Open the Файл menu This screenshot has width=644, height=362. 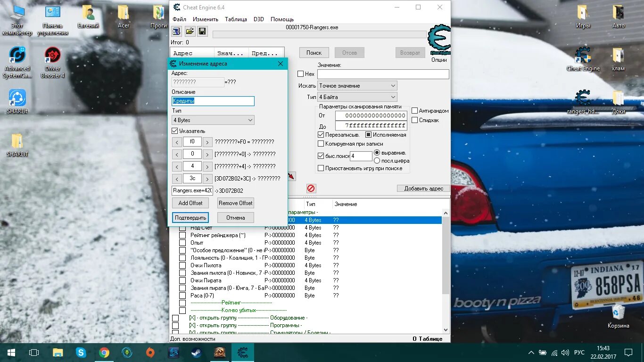179,19
